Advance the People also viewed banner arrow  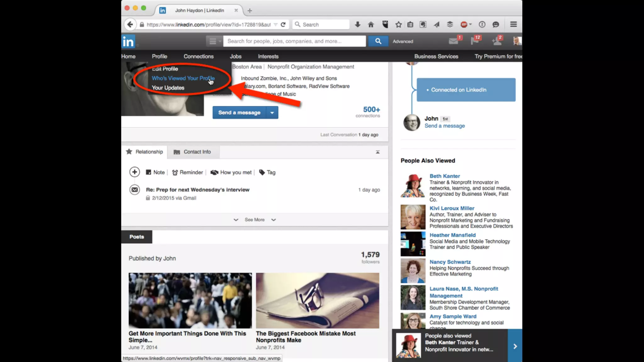[515, 346]
